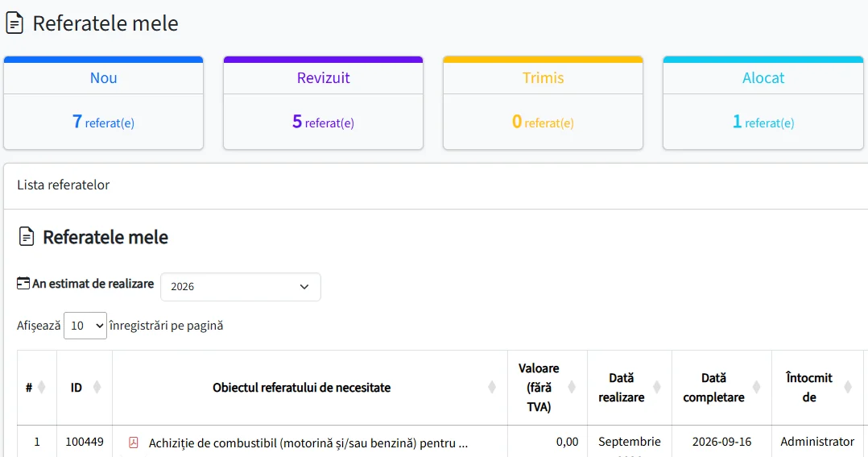Screen dimensions: 868x457
Task: Click the 7 referat(e) count
Action: [x=104, y=122]
